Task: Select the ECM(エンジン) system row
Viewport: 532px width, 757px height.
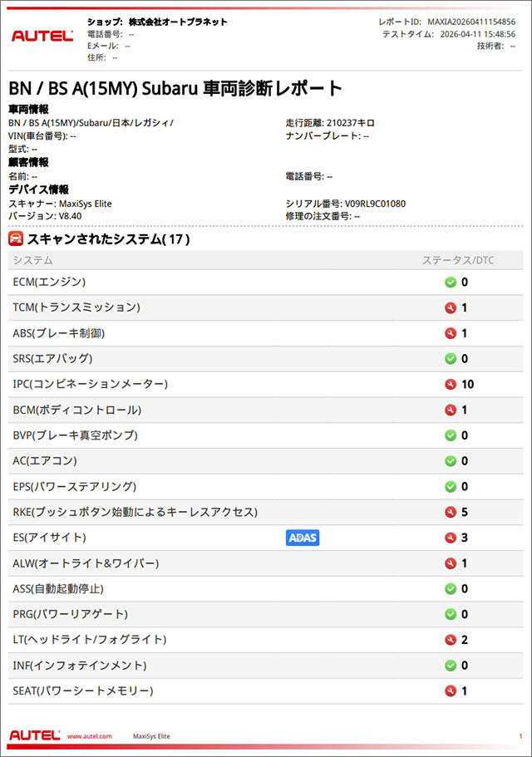Action: point(265,282)
